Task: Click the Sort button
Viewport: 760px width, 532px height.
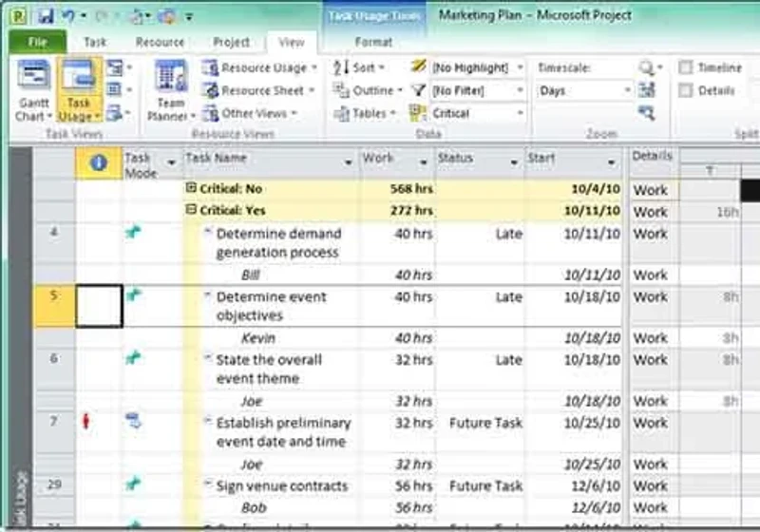Action: pos(359,67)
